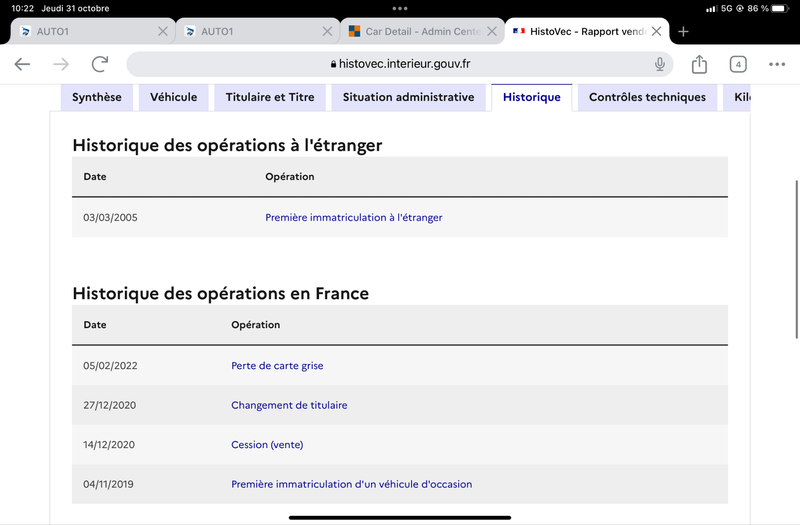
Task: Click the Historique des opérations à l'étranger heading
Action: click(x=227, y=145)
